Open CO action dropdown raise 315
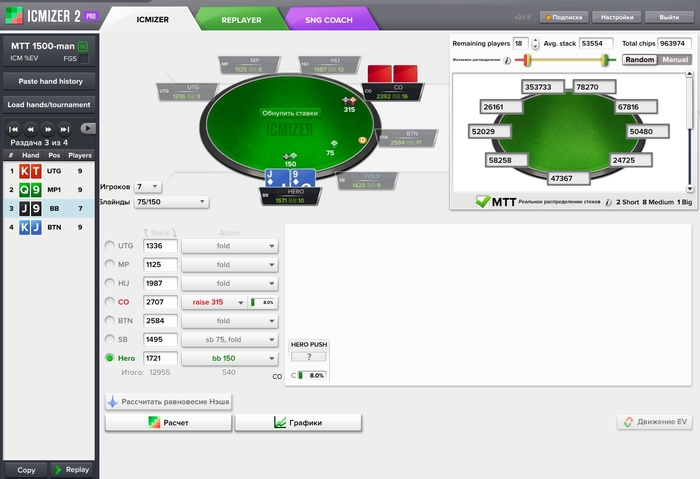Screen dimensions: 700x479 214,302
